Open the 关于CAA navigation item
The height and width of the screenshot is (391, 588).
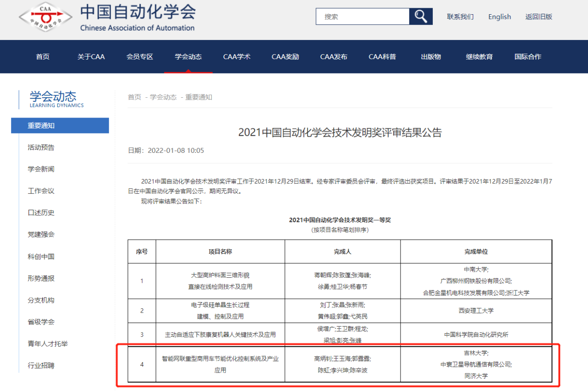click(x=91, y=57)
